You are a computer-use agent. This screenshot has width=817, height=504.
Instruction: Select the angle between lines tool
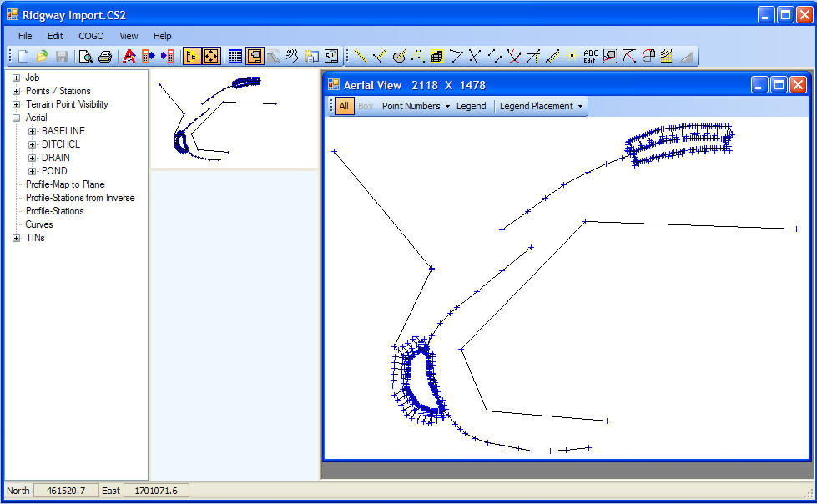(456, 56)
